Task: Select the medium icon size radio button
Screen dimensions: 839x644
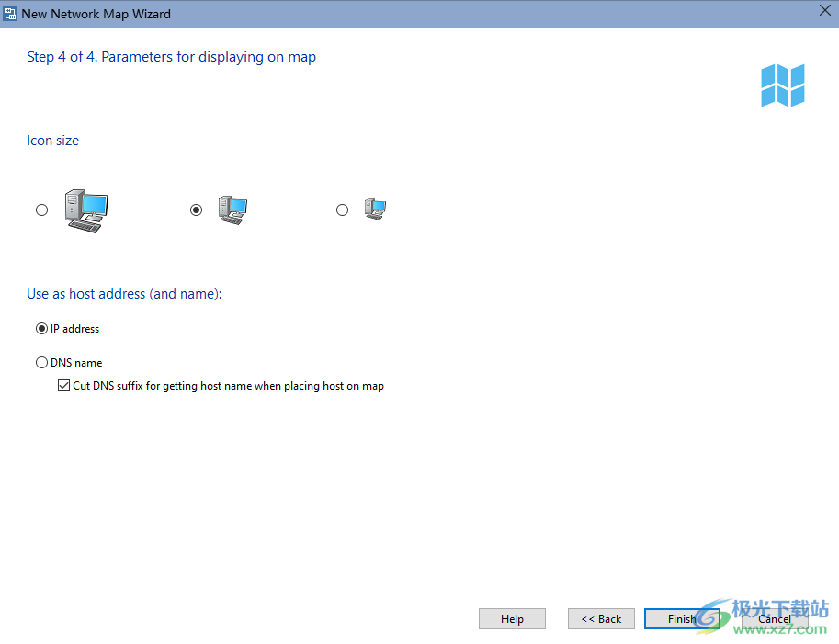Action: (x=196, y=210)
